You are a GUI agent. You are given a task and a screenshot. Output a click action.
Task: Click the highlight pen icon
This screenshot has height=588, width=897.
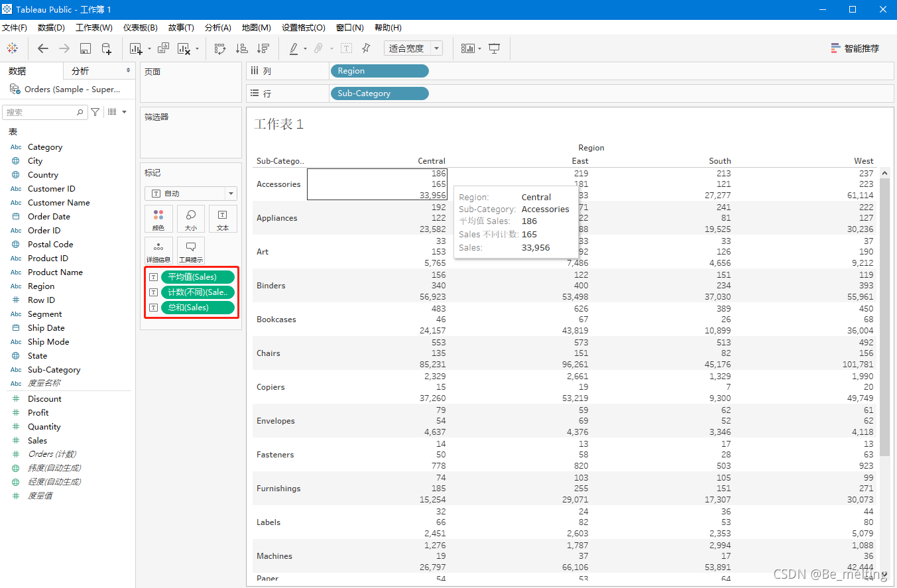pos(294,48)
